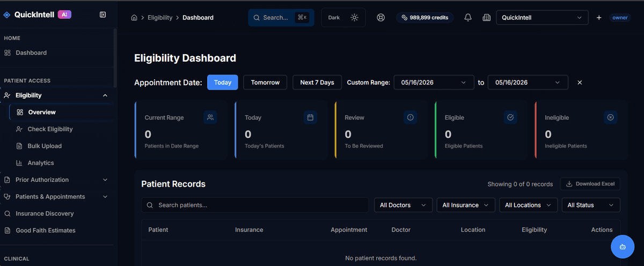Screen dimensions: 644x266
Task: Click the Ineligible card X icon
Action: tap(610, 117)
